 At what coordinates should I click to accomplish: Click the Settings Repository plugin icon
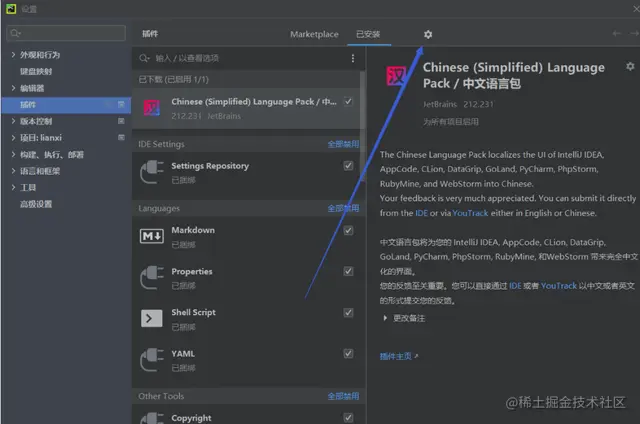pyautogui.click(x=151, y=172)
